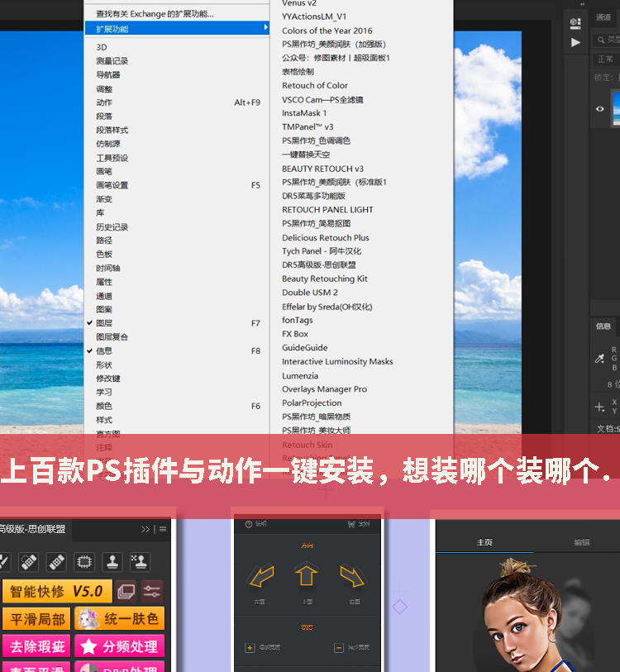Image resolution: width=620 pixels, height=672 pixels.
Task: Select 时间轴 in window menu
Action: coord(108,269)
